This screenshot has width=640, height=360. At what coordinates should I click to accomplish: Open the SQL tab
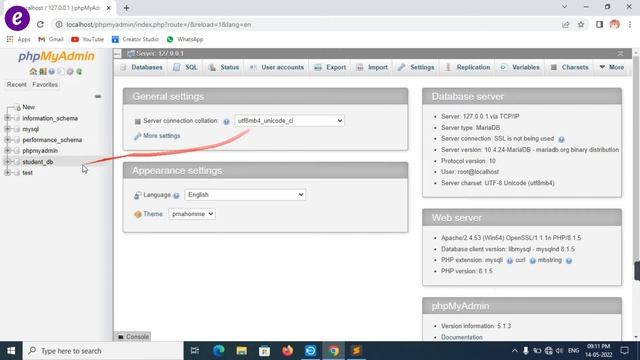pos(186,67)
